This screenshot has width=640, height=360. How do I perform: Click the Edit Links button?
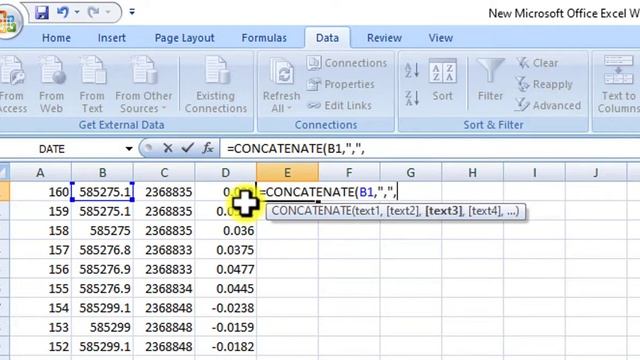click(339, 105)
